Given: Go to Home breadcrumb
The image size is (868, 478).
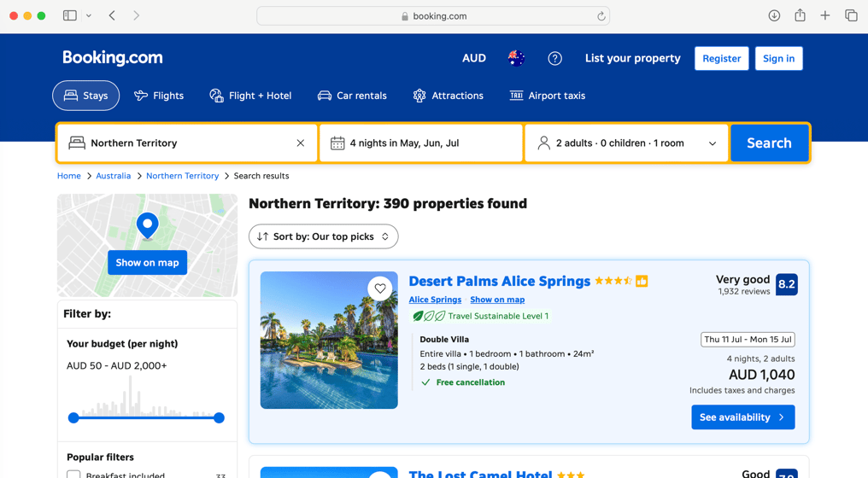Looking at the screenshot, I should (69, 175).
